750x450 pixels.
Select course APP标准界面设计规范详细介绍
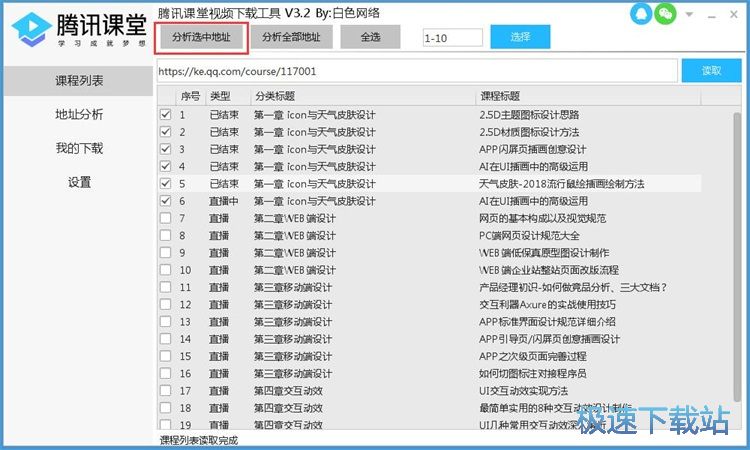point(547,321)
